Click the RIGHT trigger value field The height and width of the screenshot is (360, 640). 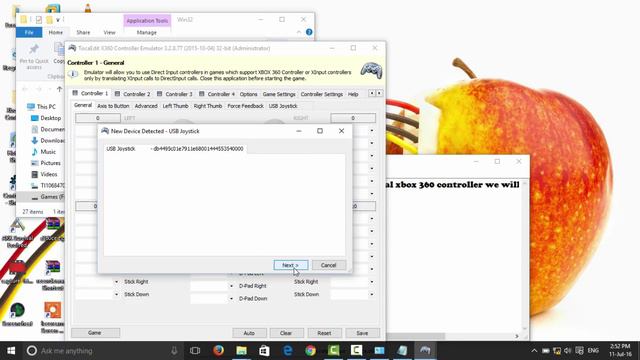point(353,118)
